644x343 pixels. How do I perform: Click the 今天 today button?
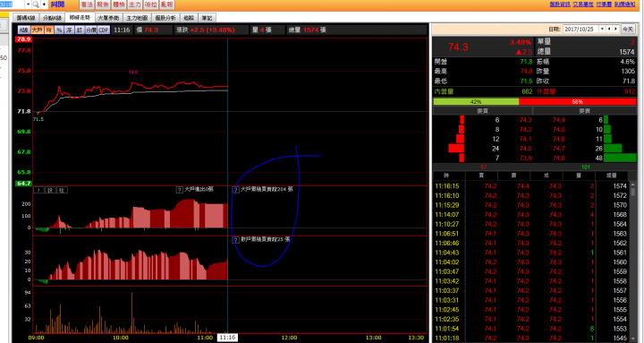coord(628,30)
